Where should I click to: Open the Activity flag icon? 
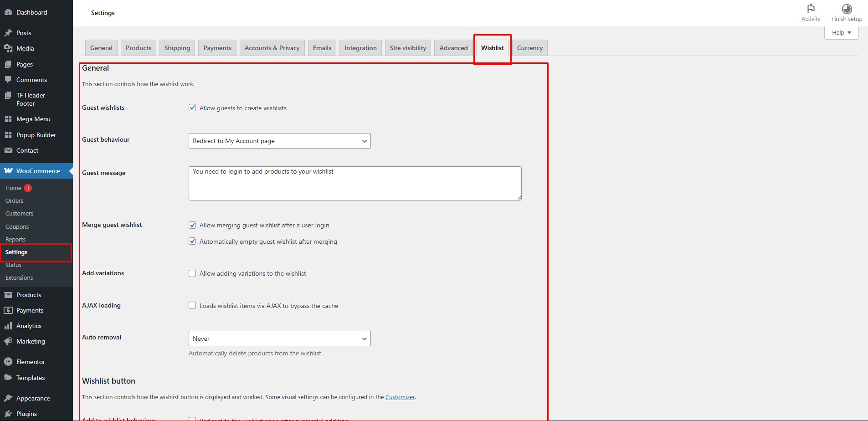(811, 9)
